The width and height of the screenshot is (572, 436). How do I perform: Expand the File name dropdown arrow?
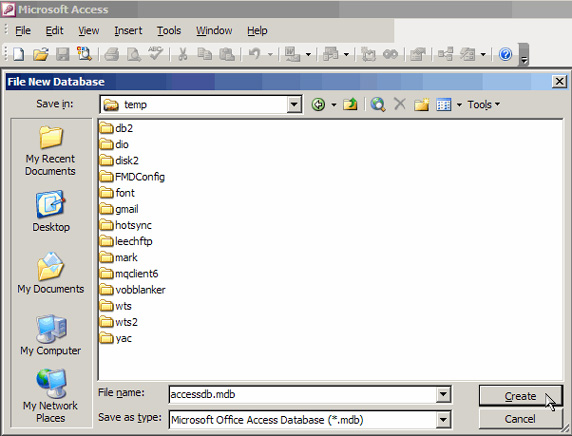coord(443,394)
